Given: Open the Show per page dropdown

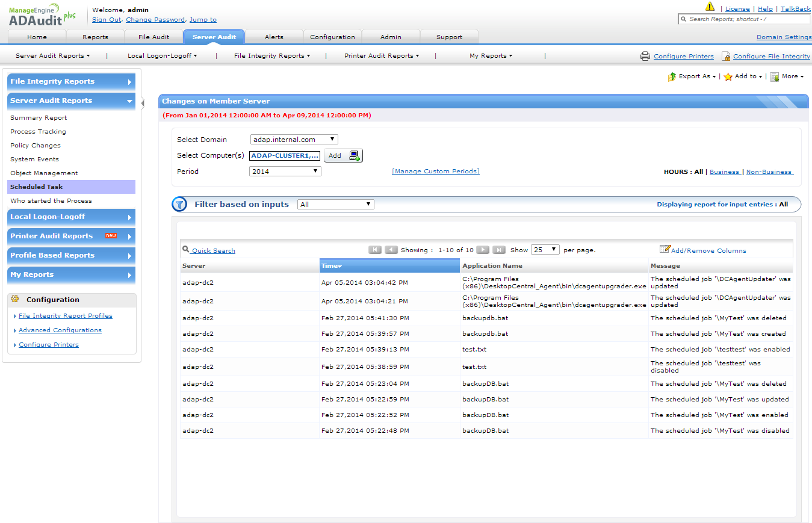Looking at the screenshot, I should pos(545,250).
